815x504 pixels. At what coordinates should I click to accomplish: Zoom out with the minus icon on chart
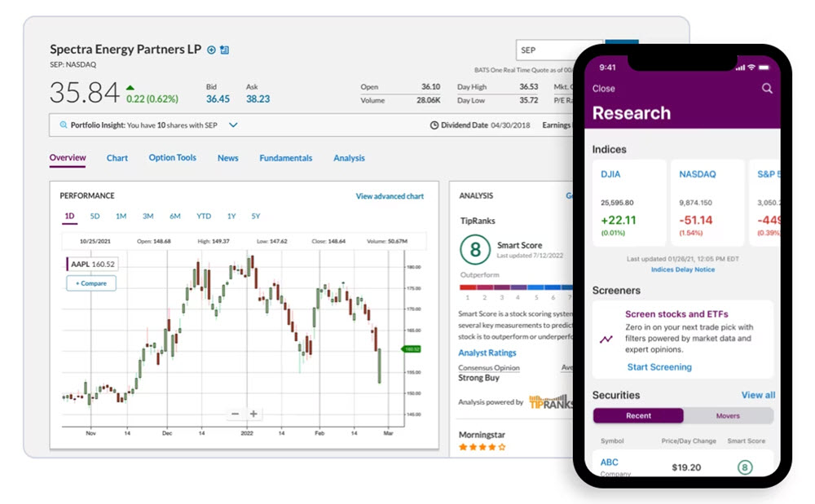(x=234, y=414)
